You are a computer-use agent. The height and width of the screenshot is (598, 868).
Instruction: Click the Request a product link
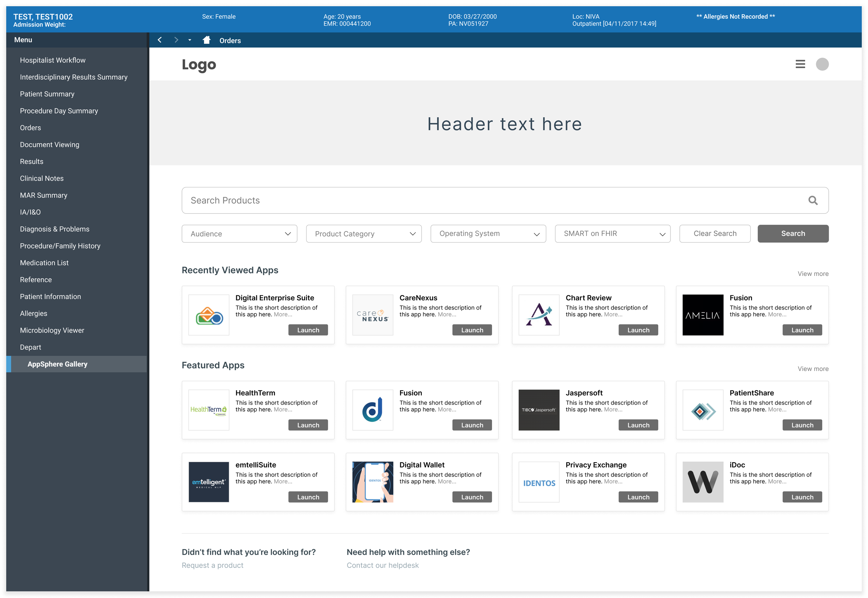(212, 565)
